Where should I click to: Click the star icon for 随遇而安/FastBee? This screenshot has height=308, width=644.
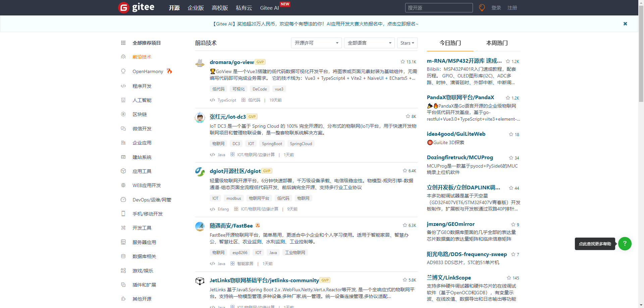405,225
